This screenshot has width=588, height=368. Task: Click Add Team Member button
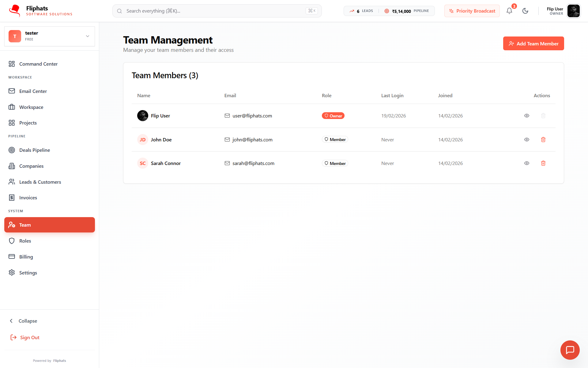click(x=533, y=44)
